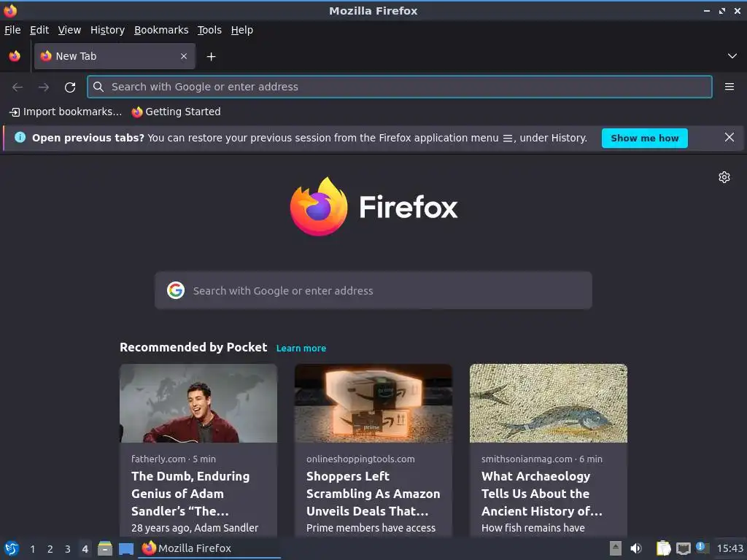Click smithsonianmag.com source text
747x560 pixels.
pos(527,459)
